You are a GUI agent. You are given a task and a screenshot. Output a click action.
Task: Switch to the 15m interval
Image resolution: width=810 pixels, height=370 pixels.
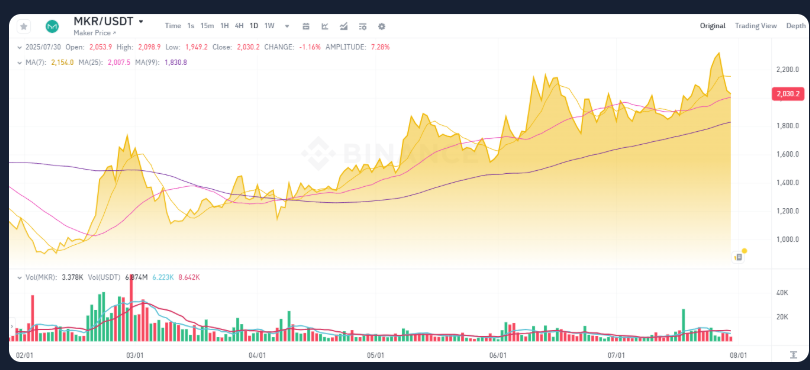point(207,26)
